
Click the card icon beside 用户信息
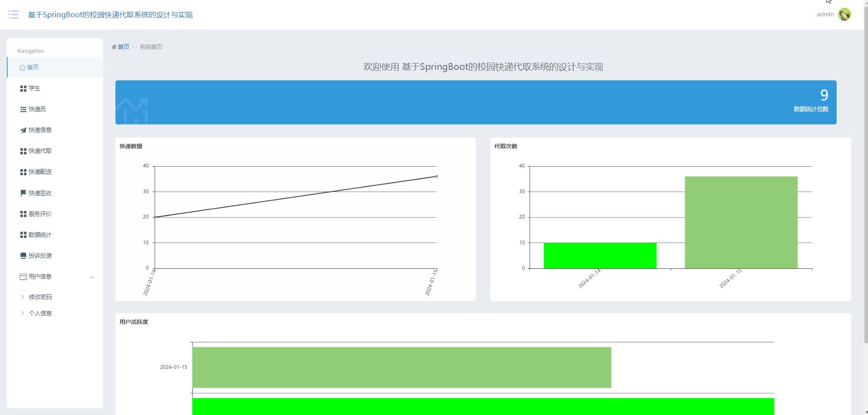click(23, 277)
